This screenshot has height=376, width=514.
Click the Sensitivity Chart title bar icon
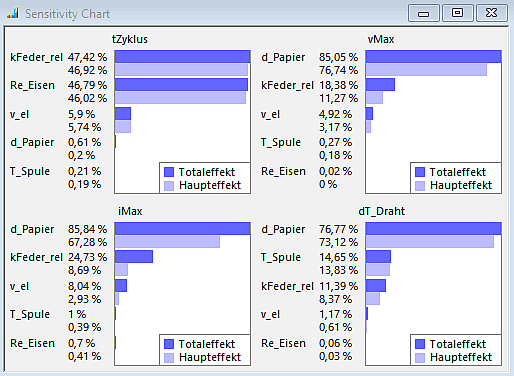click(13, 13)
